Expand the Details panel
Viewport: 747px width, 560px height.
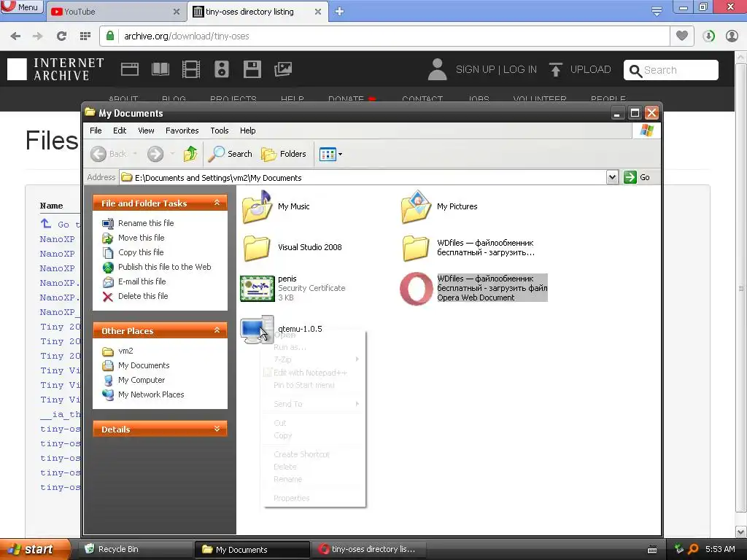point(217,429)
